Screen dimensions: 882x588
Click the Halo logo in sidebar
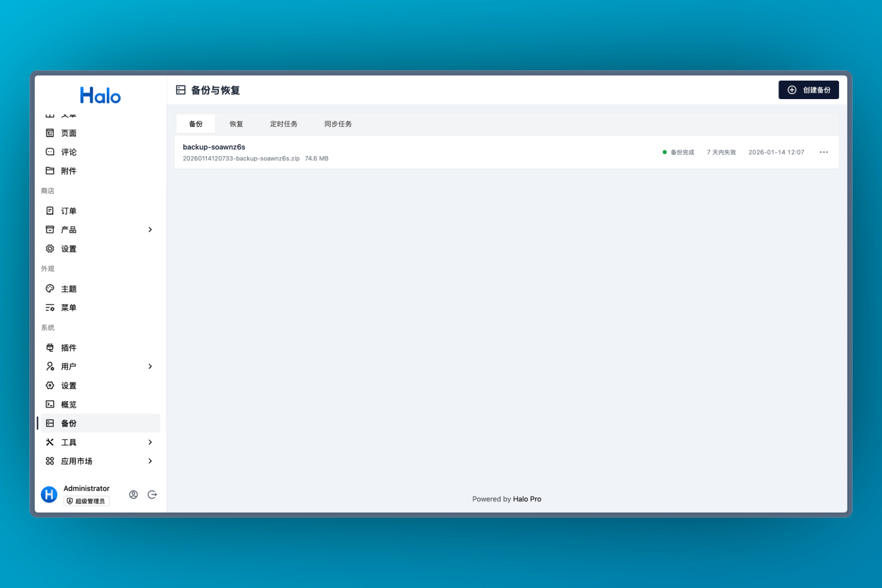pyautogui.click(x=100, y=96)
